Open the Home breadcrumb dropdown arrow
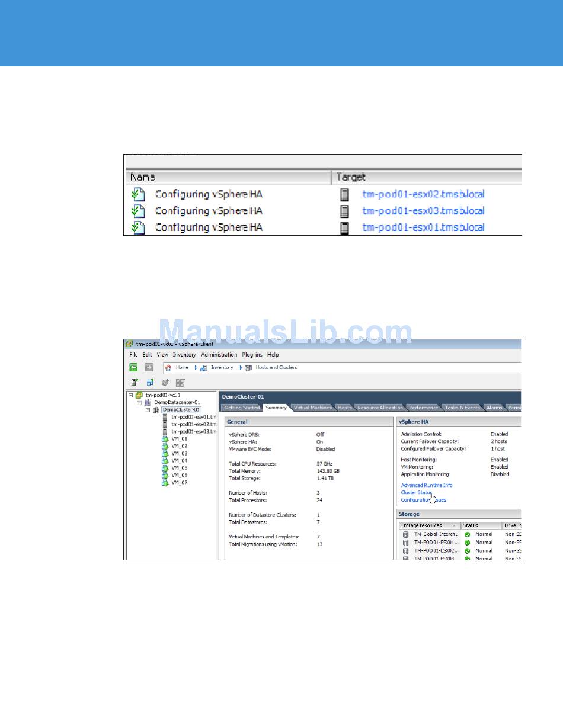The height and width of the screenshot is (728, 563). (x=196, y=368)
